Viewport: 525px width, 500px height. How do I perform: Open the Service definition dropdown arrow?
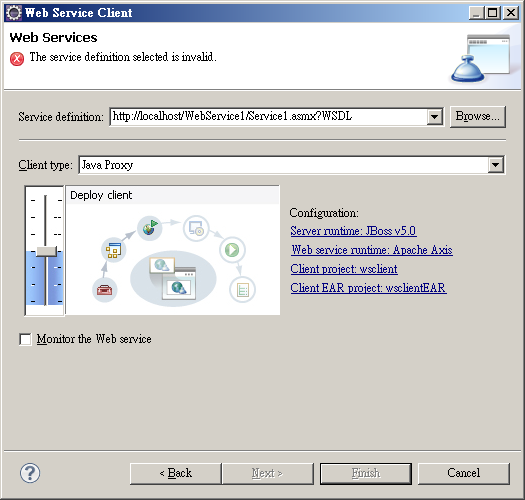point(435,117)
